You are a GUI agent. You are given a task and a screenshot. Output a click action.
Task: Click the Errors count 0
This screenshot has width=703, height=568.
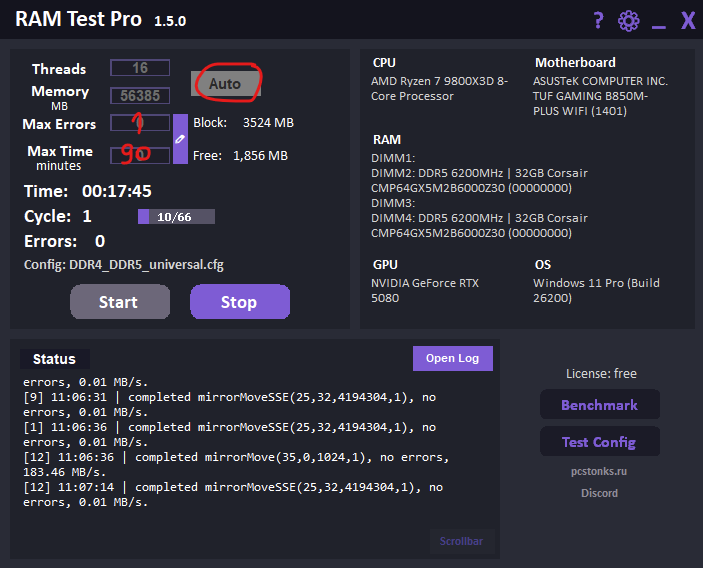100,241
